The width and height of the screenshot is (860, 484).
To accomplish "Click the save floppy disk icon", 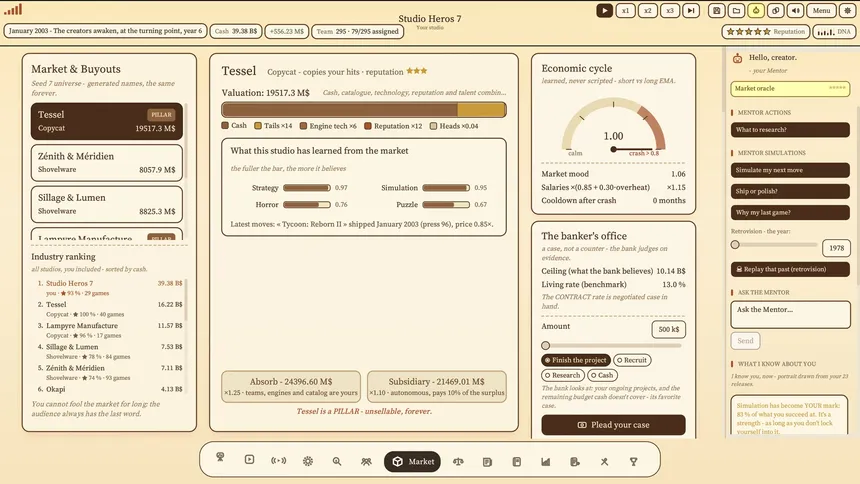I will pyautogui.click(x=716, y=10).
